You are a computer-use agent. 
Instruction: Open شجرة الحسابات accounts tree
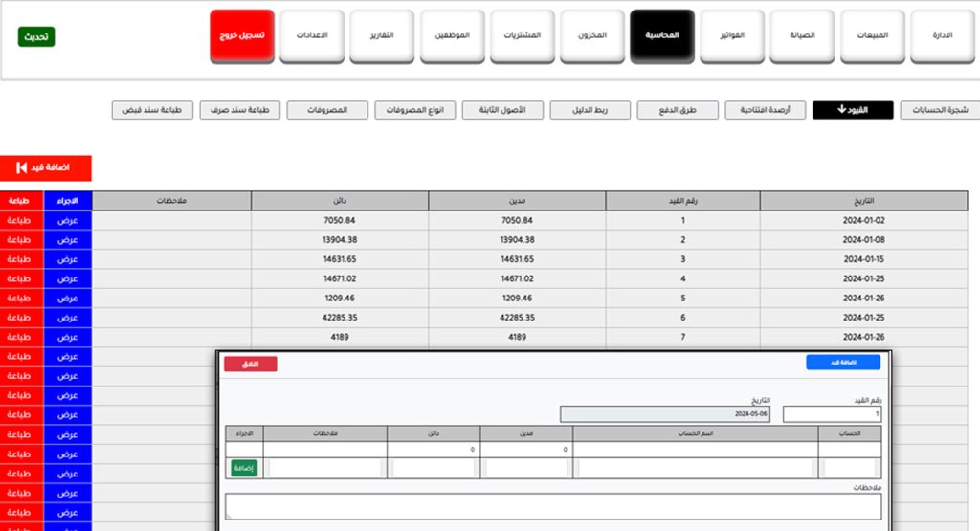pos(938,110)
